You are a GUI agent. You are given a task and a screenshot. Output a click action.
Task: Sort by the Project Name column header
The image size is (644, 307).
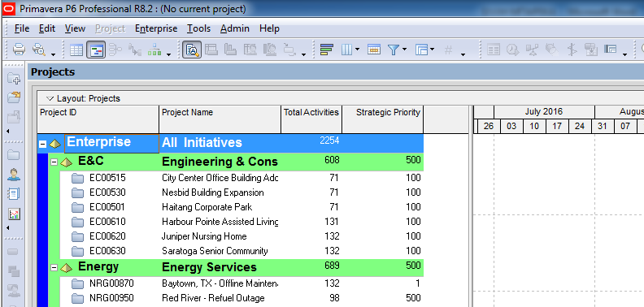click(220, 119)
